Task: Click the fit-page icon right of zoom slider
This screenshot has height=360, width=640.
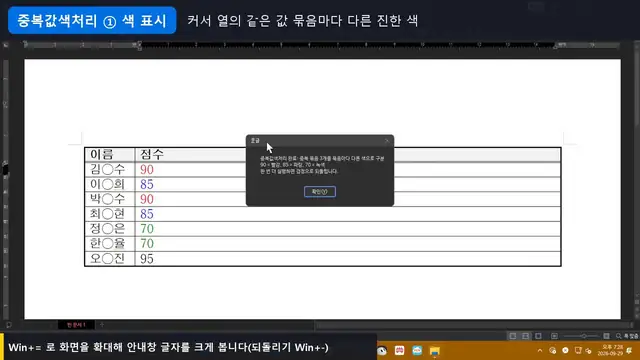Action: (x=607, y=336)
